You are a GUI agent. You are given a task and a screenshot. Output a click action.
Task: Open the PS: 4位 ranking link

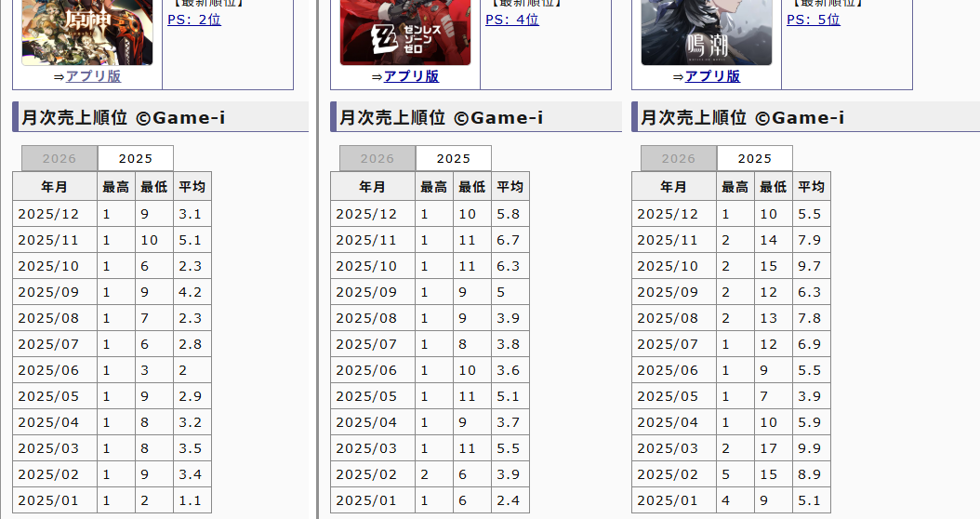pos(512,20)
